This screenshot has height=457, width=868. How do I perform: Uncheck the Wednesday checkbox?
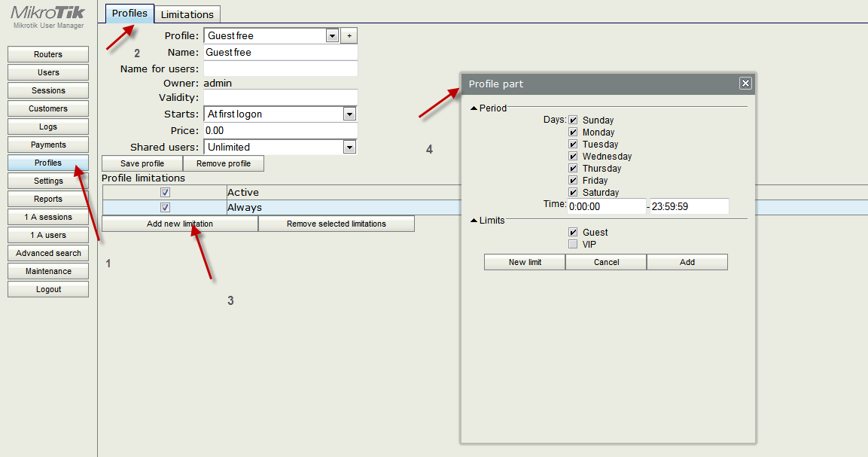pyautogui.click(x=573, y=156)
